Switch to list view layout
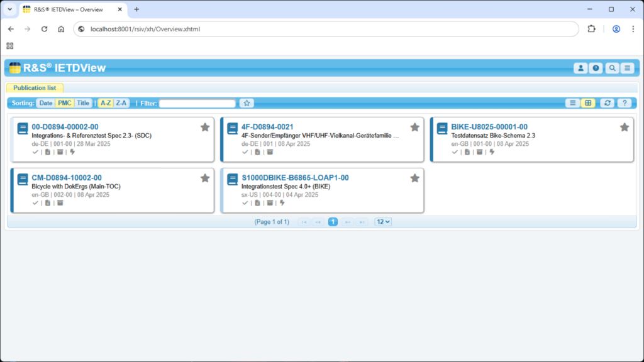The image size is (644, 362). tap(573, 102)
